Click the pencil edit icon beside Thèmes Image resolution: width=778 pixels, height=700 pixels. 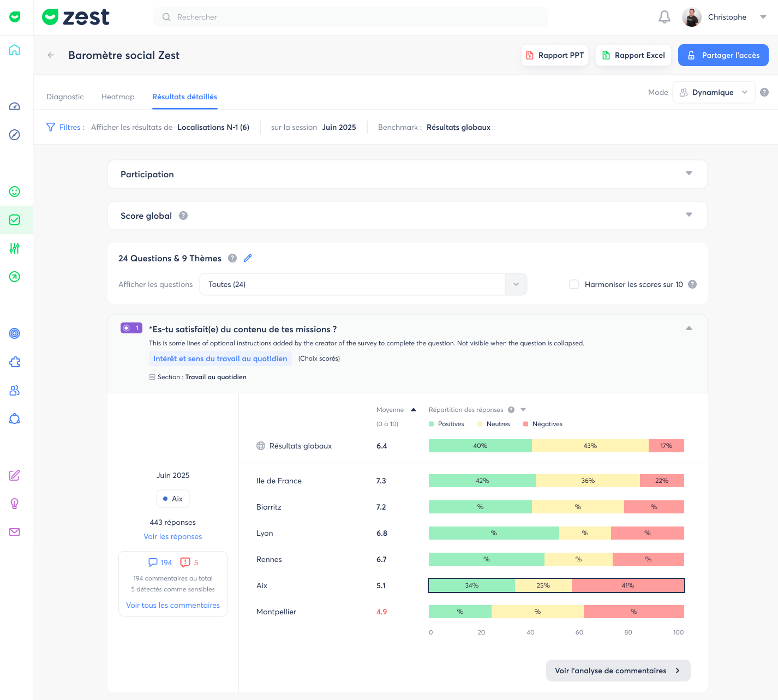[248, 258]
